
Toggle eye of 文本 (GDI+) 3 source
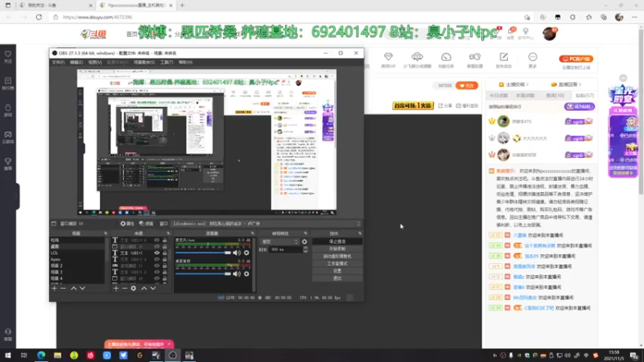click(x=157, y=259)
